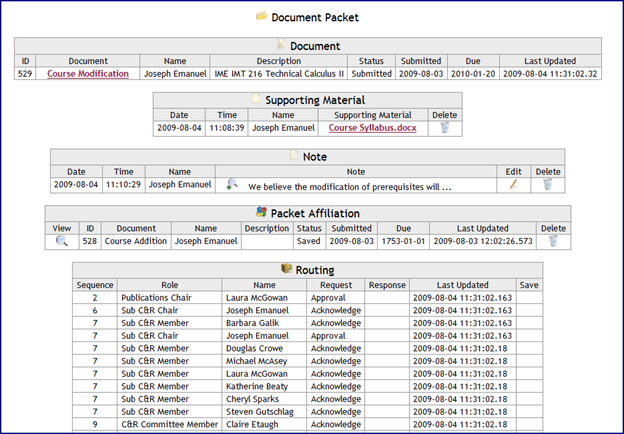Screen dimensions: 624x434
Task: Click the Supporting Material section icon
Action: point(257,100)
